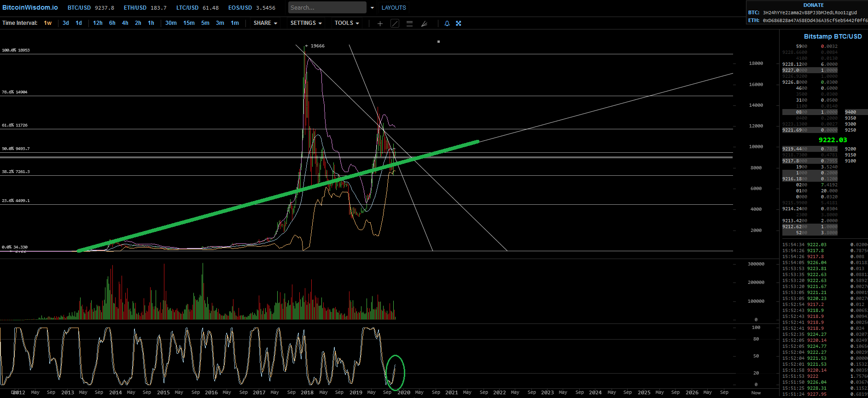Open the SETTINGS dropdown menu
Viewport: 868px width, 398px height.
(306, 23)
